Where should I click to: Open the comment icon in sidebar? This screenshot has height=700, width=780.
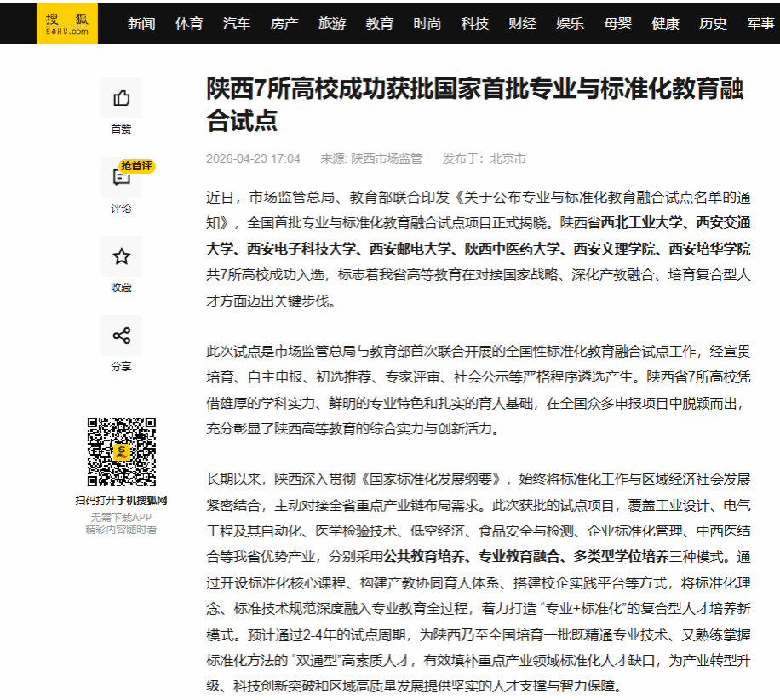122,177
